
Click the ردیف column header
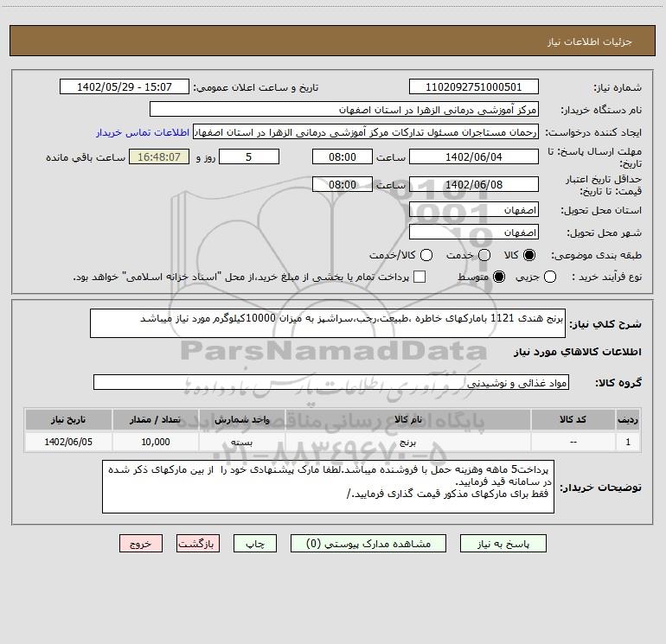(628, 420)
